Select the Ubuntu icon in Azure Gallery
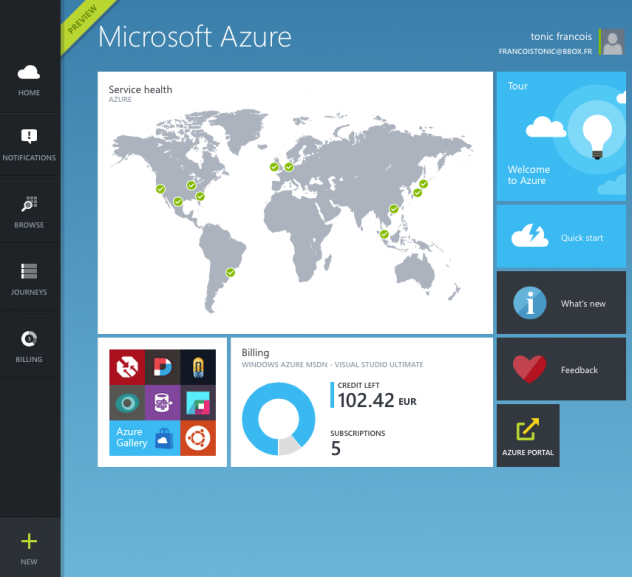This screenshot has height=577, width=632. pos(198,437)
